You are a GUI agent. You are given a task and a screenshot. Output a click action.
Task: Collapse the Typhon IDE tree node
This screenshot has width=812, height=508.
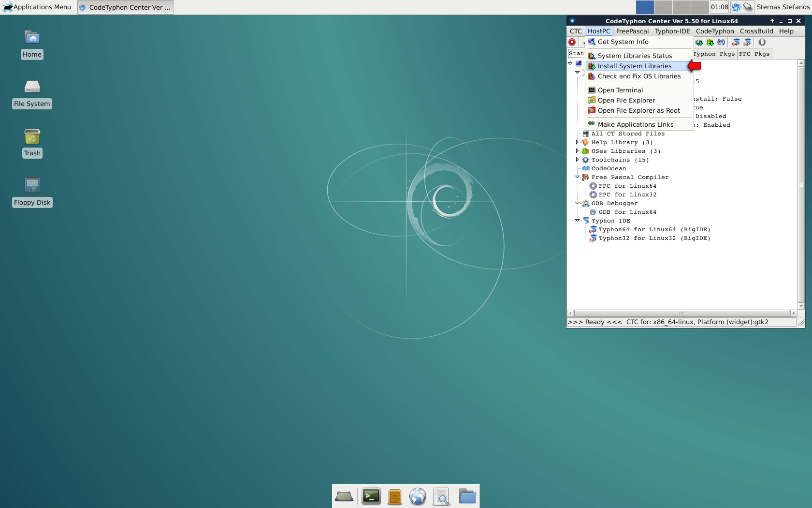pyautogui.click(x=577, y=221)
